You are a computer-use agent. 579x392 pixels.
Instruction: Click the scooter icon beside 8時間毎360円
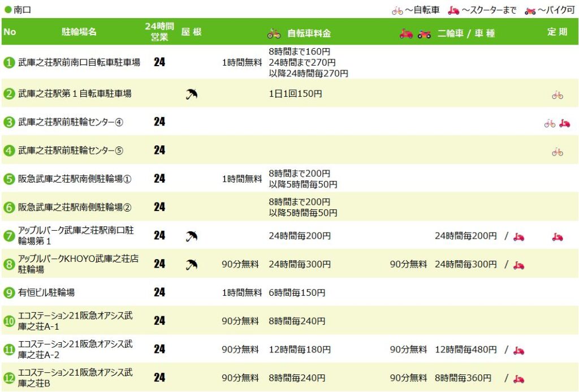(518, 378)
